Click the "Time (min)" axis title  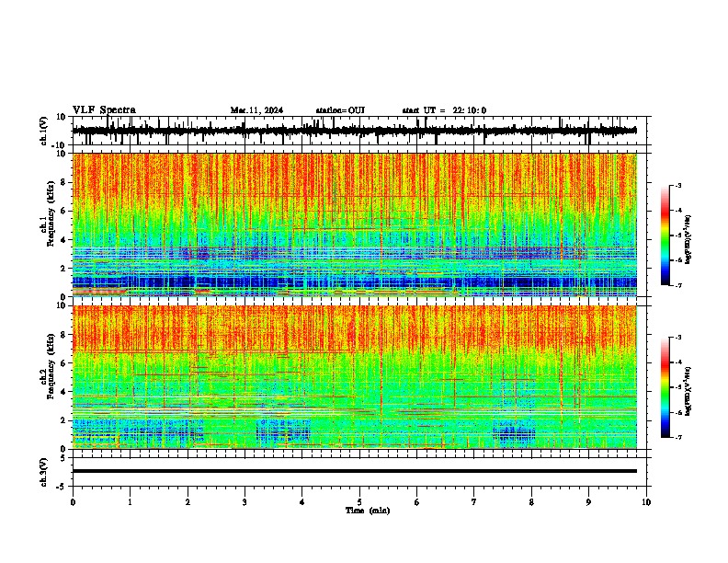point(368,511)
